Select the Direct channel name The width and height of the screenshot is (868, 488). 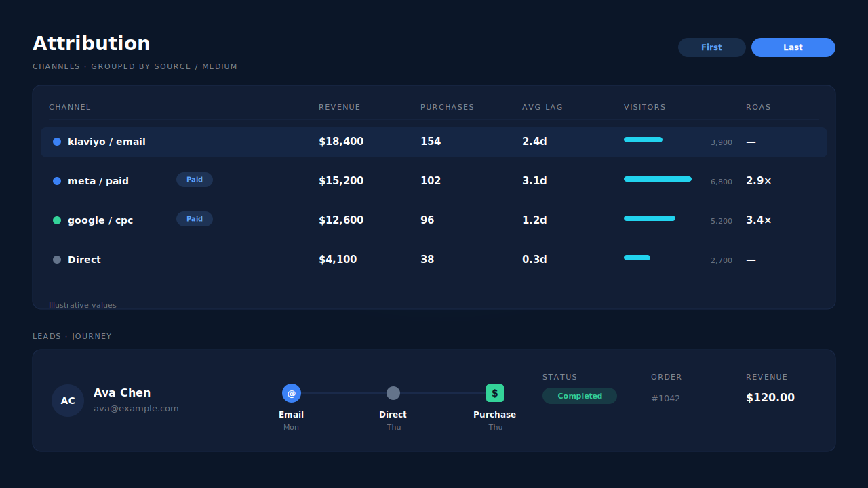pos(84,260)
